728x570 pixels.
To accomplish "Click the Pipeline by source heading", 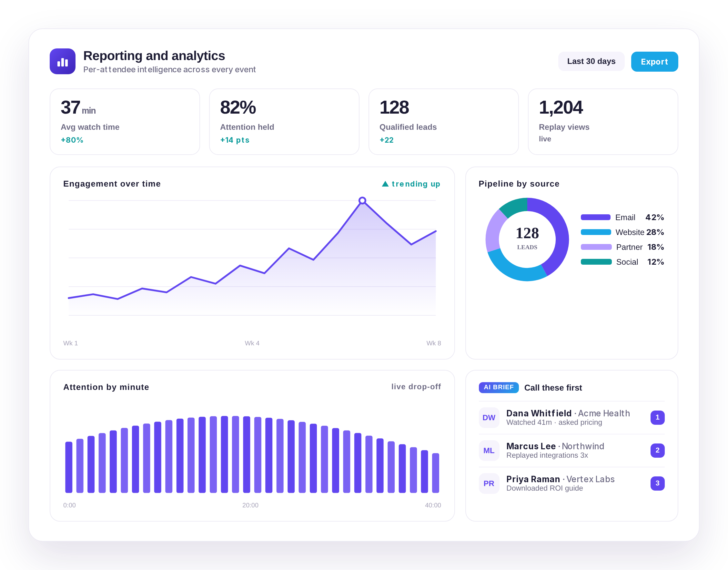I will 519,184.
